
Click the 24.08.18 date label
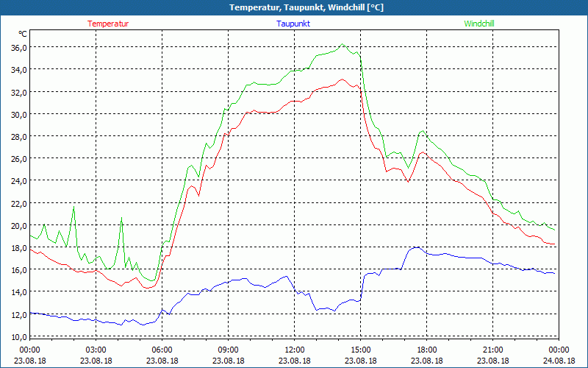point(559,361)
